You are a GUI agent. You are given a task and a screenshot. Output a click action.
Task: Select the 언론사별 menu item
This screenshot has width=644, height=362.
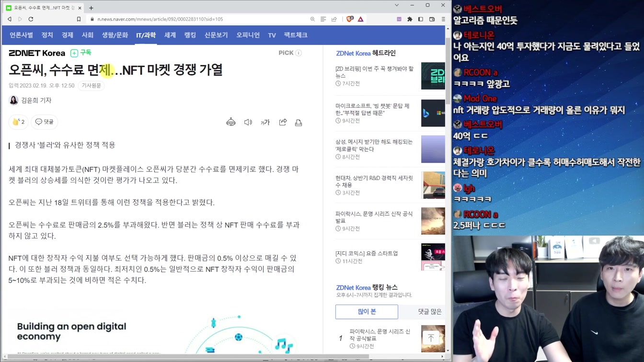pos(21,35)
